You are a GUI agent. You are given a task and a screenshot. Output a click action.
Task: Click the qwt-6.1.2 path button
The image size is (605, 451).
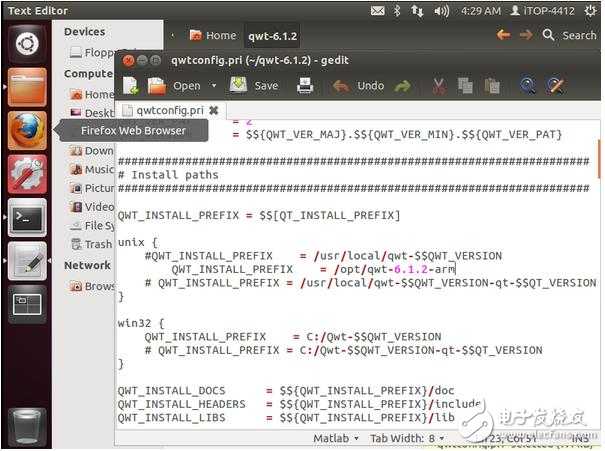point(272,36)
